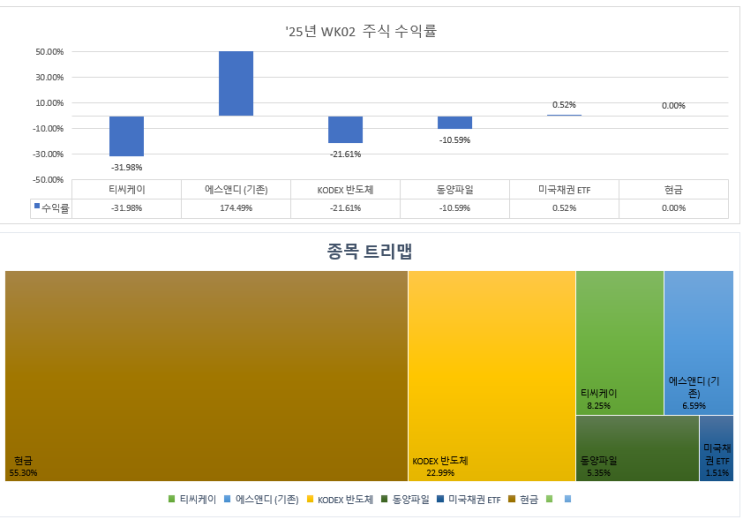Click the 동양파일 column header in table
Viewport: 743px width, 527px height.
click(x=455, y=190)
